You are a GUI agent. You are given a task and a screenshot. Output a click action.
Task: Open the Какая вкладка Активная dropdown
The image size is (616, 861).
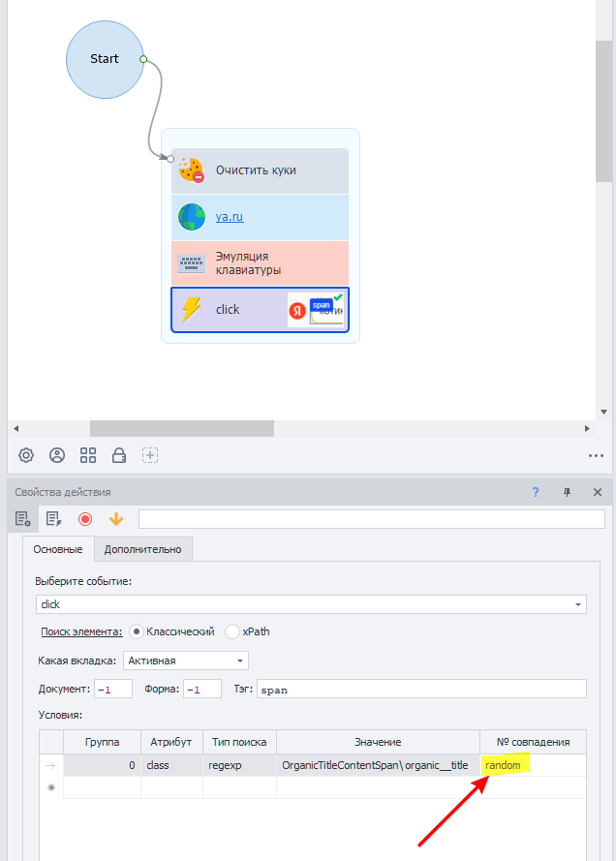click(186, 661)
